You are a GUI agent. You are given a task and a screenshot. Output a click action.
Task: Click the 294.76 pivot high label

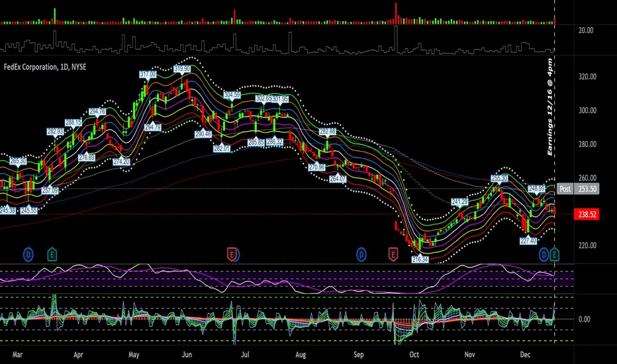(x=97, y=111)
